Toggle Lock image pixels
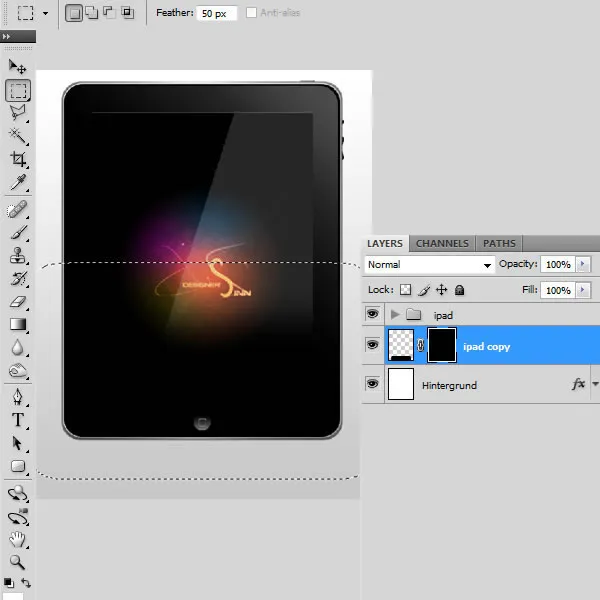This screenshot has height=600, width=600. point(424,290)
